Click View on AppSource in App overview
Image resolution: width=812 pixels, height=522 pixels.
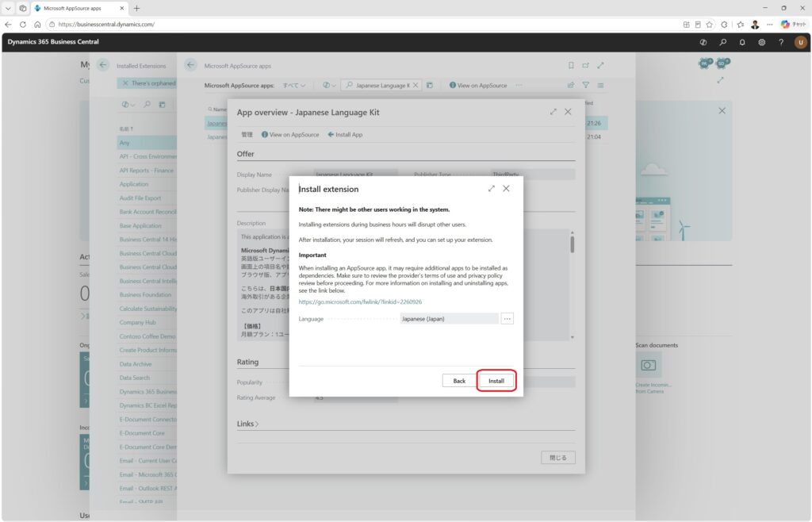pyautogui.click(x=290, y=135)
